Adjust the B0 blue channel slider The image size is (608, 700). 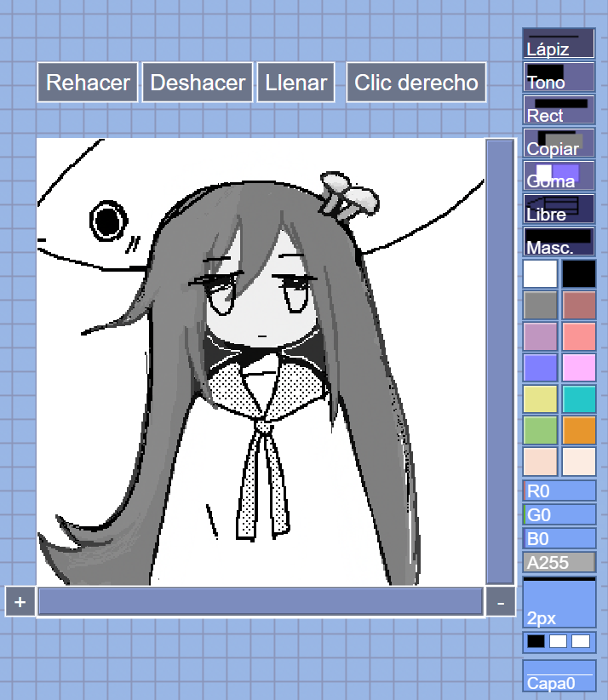click(x=559, y=538)
